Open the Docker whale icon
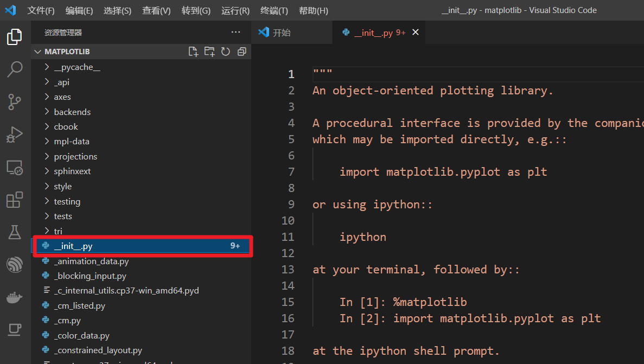 click(x=15, y=297)
